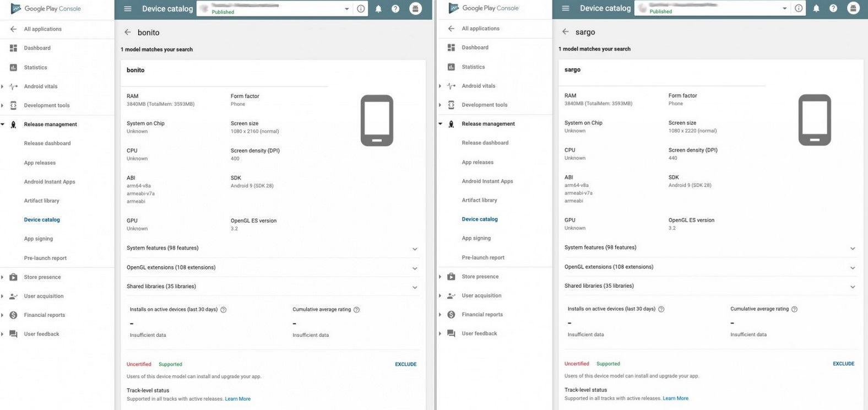Open app selector dropdown in sargo panel header
868x410 pixels.
pos(784,8)
